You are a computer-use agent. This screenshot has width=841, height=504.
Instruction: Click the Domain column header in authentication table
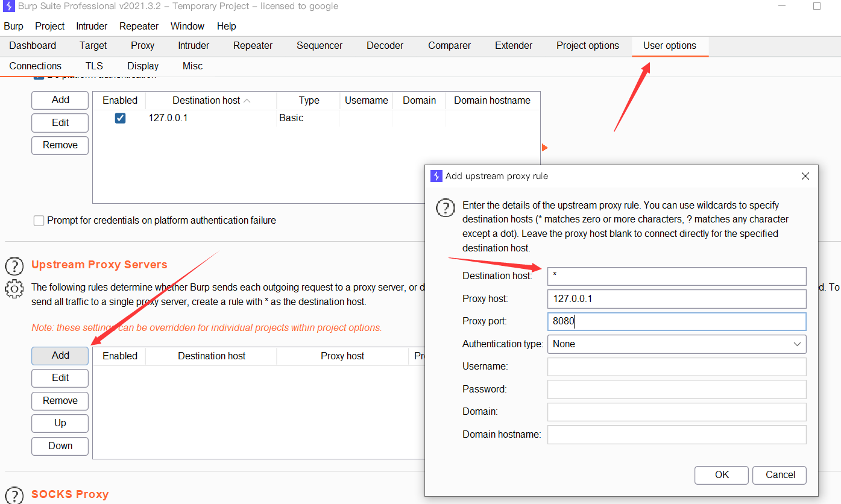coord(420,101)
